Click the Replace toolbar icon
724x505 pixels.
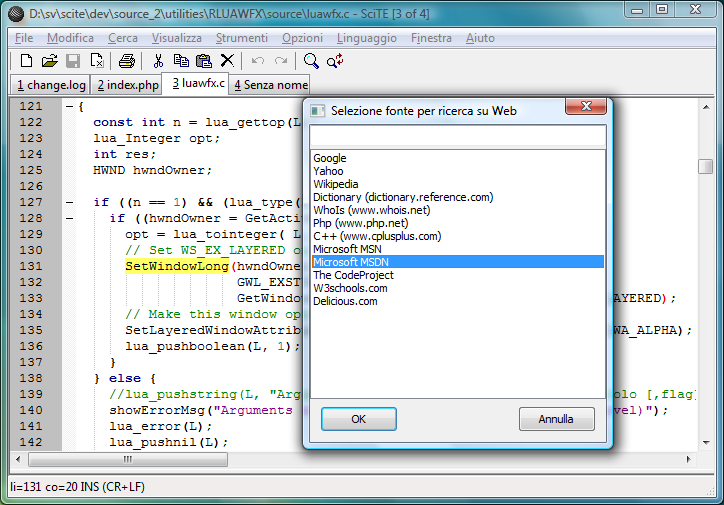334,61
